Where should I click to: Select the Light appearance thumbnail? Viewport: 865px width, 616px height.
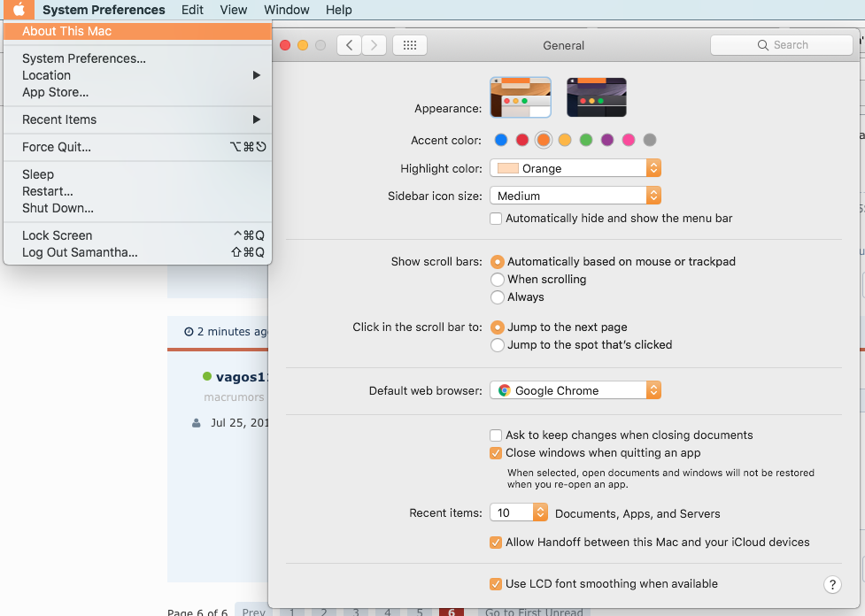click(x=521, y=97)
